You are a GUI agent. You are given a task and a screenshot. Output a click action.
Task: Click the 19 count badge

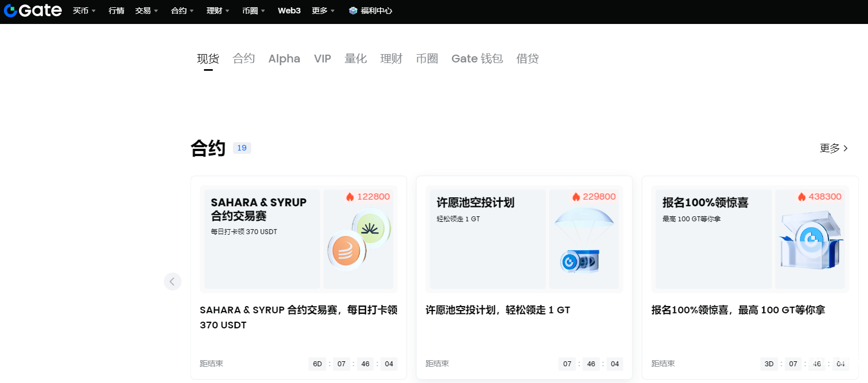(x=242, y=148)
